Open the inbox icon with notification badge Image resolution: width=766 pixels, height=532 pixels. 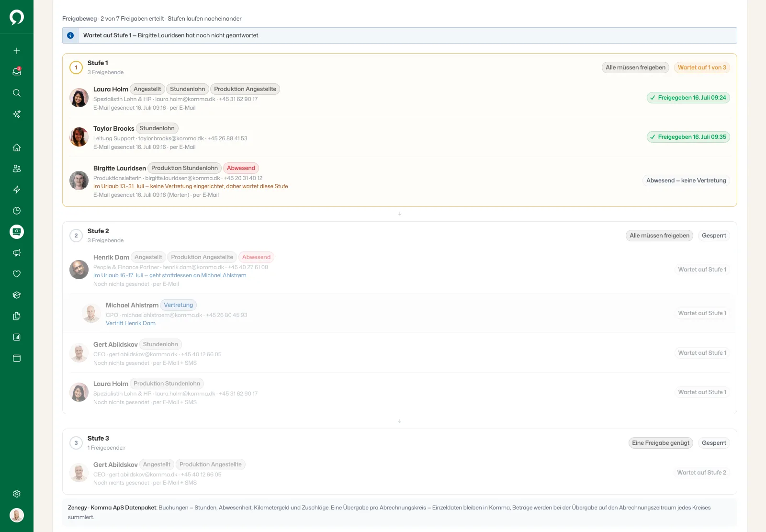click(17, 72)
